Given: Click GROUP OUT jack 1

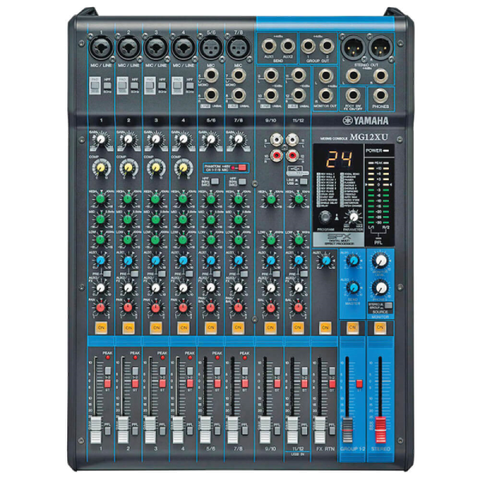Looking at the screenshot, I should tap(308, 46).
